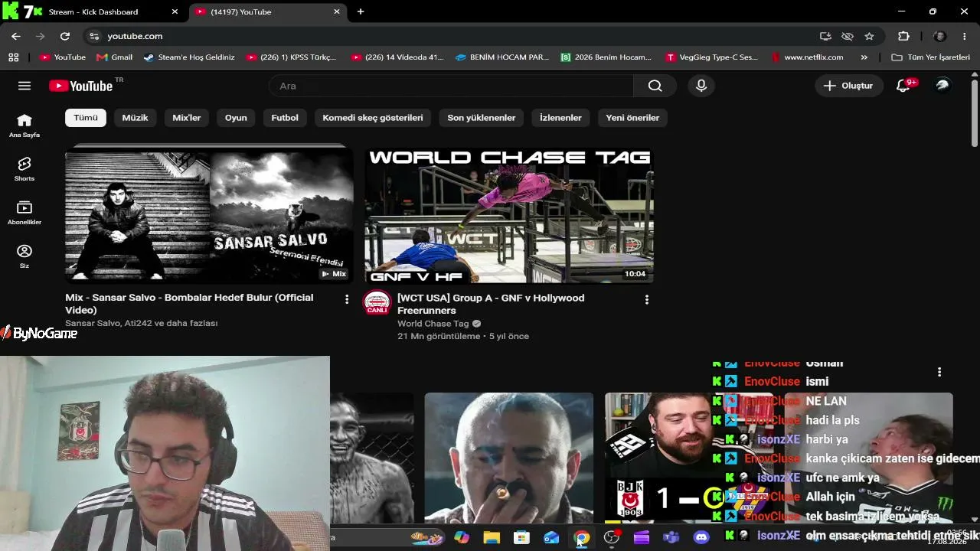The width and height of the screenshot is (980, 551).
Task: Open the World Chase Tag channel name
Action: [433, 324]
